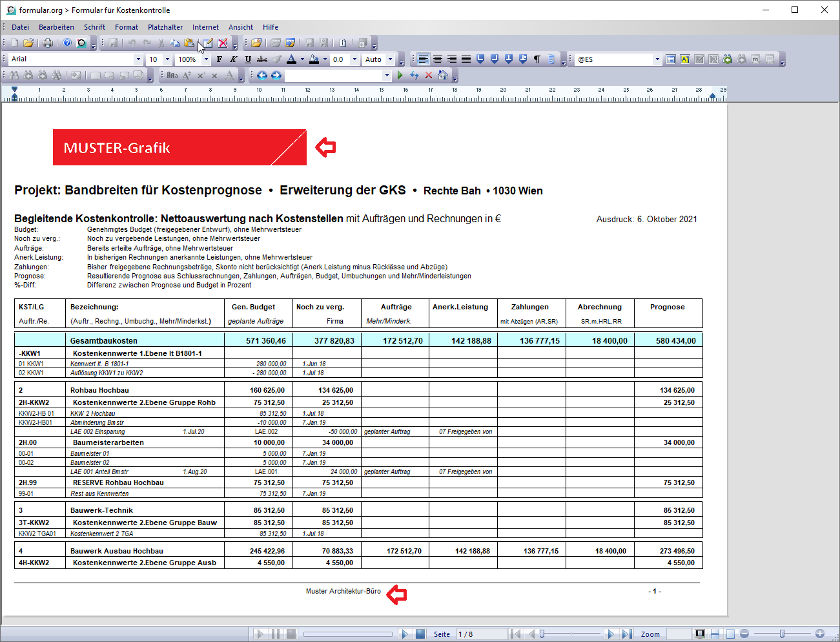Go to next page in status bar
The width and height of the screenshot is (840, 642).
pyautogui.click(x=610, y=634)
